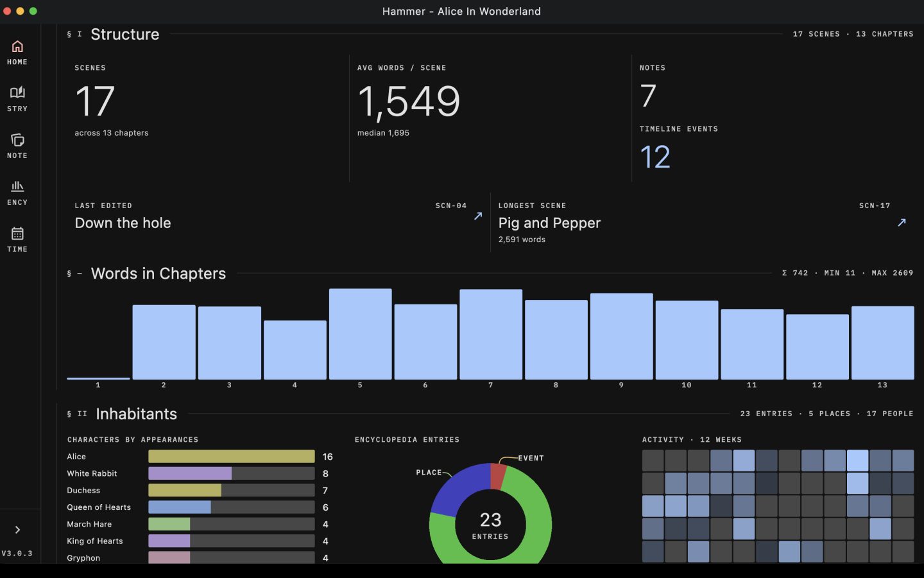Click the Timeline Events count 12
This screenshot has height=578, width=924.
tap(655, 157)
